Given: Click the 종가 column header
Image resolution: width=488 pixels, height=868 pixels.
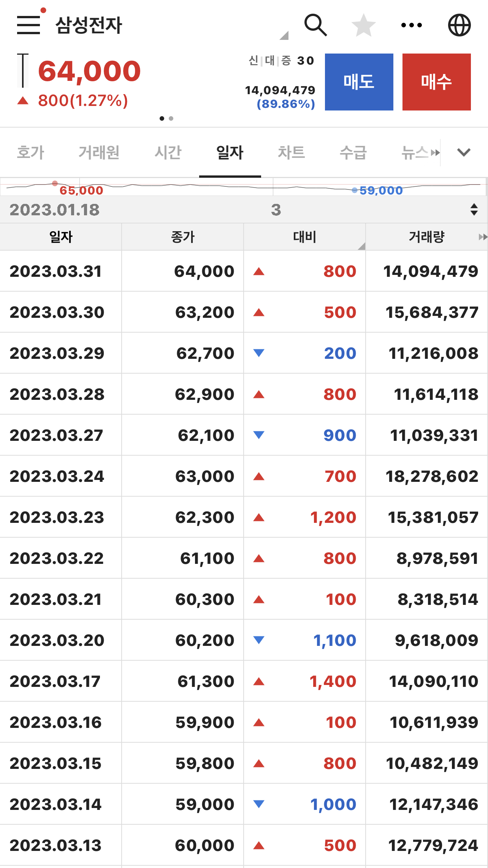Looking at the screenshot, I should tap(183, 237).
